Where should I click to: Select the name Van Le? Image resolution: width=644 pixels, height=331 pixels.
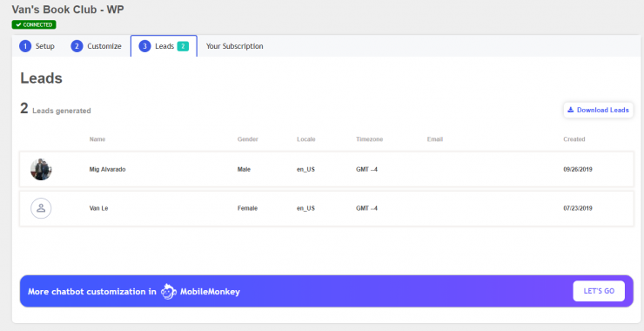pyautogui.click(x=98, y=208)
